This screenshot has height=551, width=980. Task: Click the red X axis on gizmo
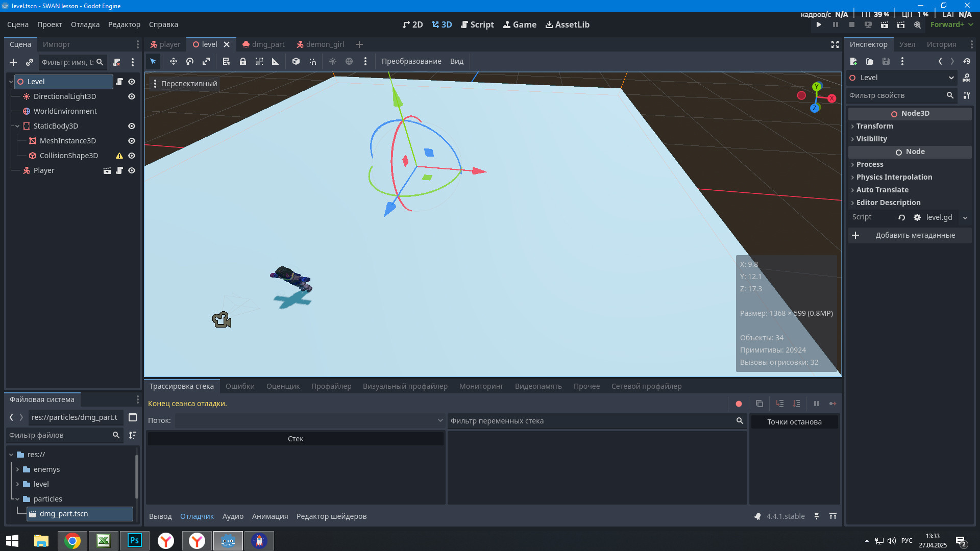(x=832, y=98)
